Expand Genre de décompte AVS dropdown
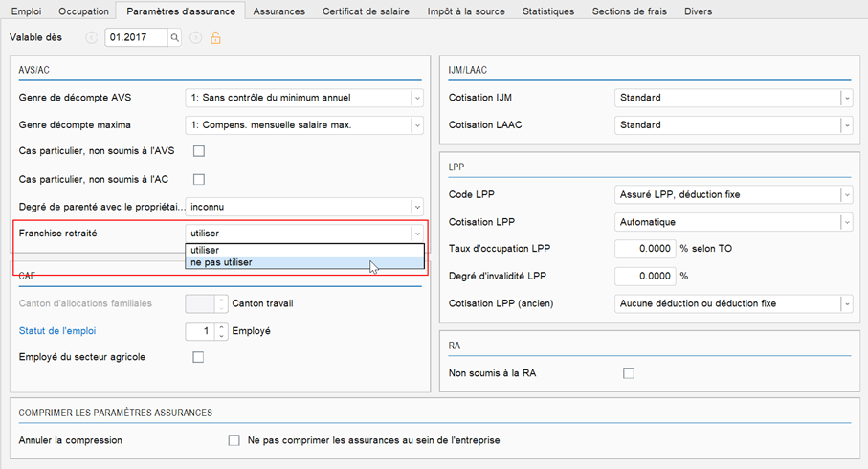The image size is (868, 469). click(x=417, y=98)
